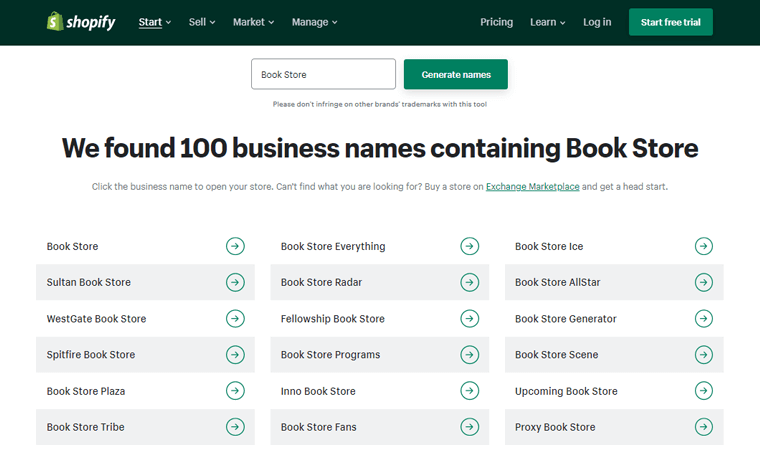Expand the Learn dropdown menu
This screenshot has height=449, width=760.
547,22
